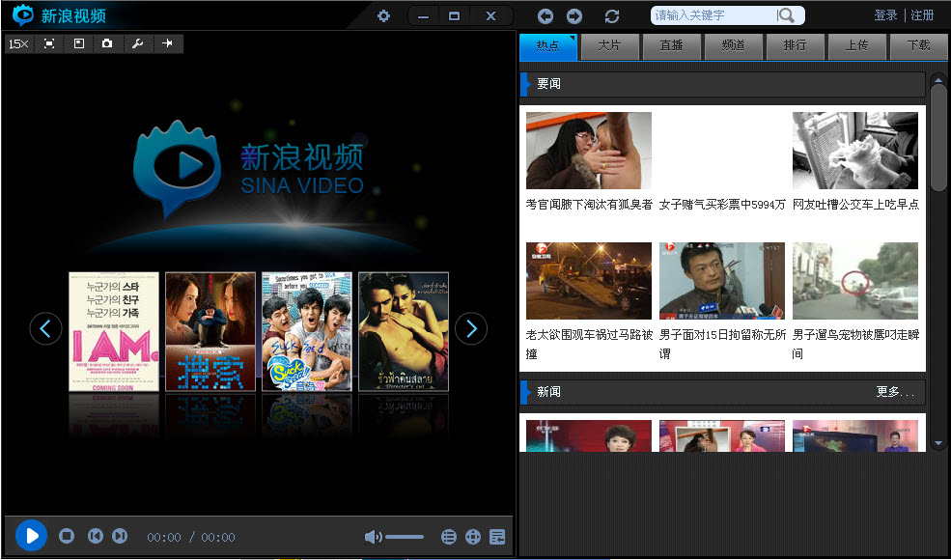This screenshot has height=560, width=951.
Task: Skip to next video
Action: [x=120, y=536]
